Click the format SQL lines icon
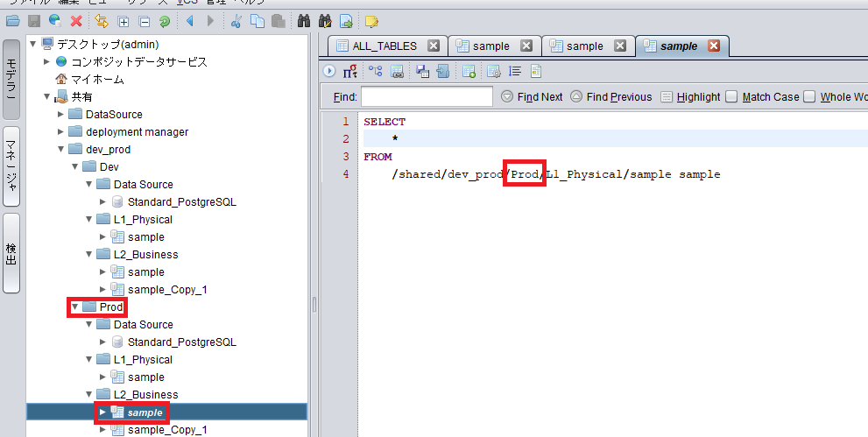Screen dimensions: 868x437 (x=515, y=71)
